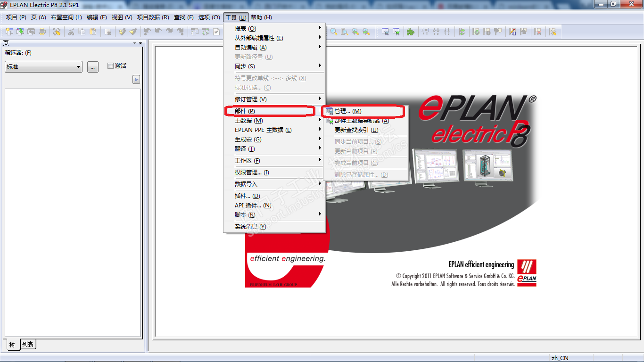
Task: Click the flag icon with pencil
Action: coord(512,32)
